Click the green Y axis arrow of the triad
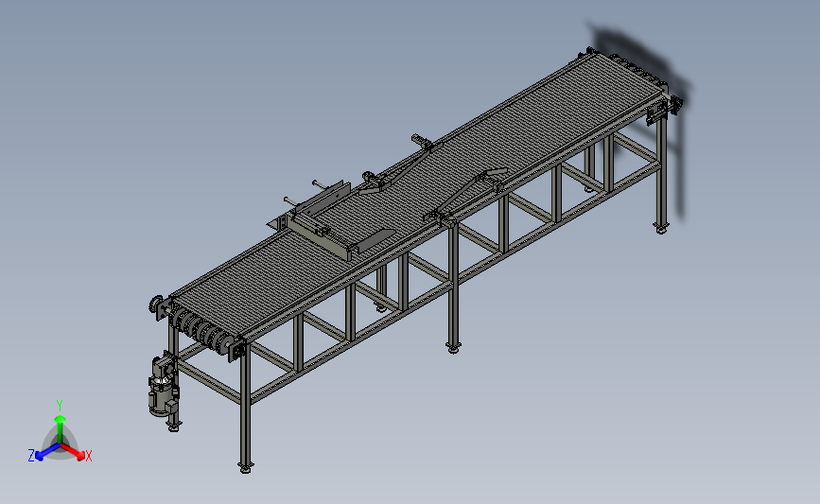The image size is (820, 504). 60,427
